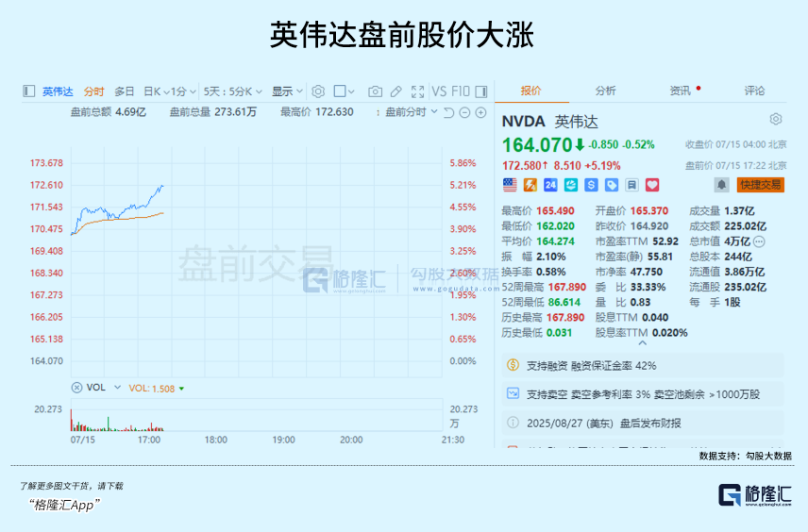Click the price alert bell icon
The height and width of the screenshot is (532, 808).
722,185
